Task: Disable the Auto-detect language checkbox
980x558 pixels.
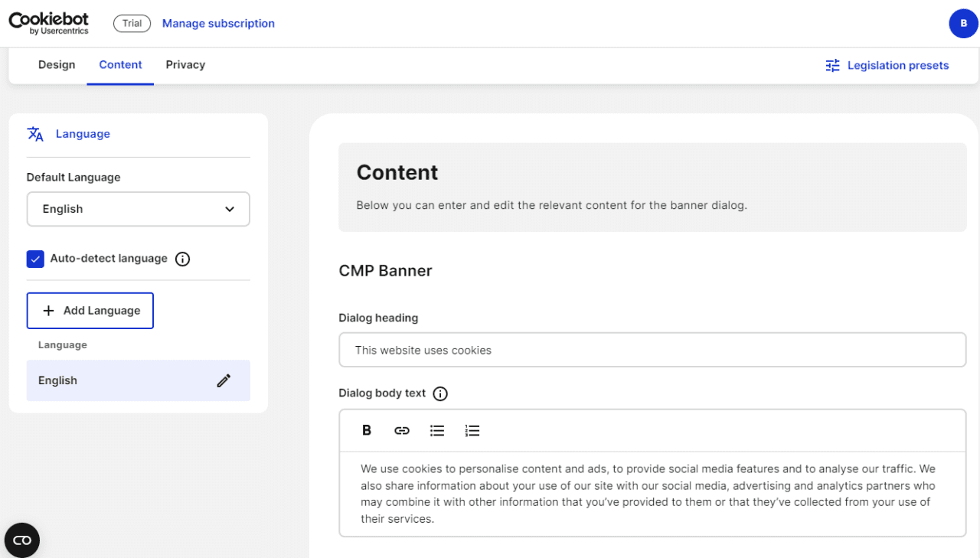Action: click(35, 259)
